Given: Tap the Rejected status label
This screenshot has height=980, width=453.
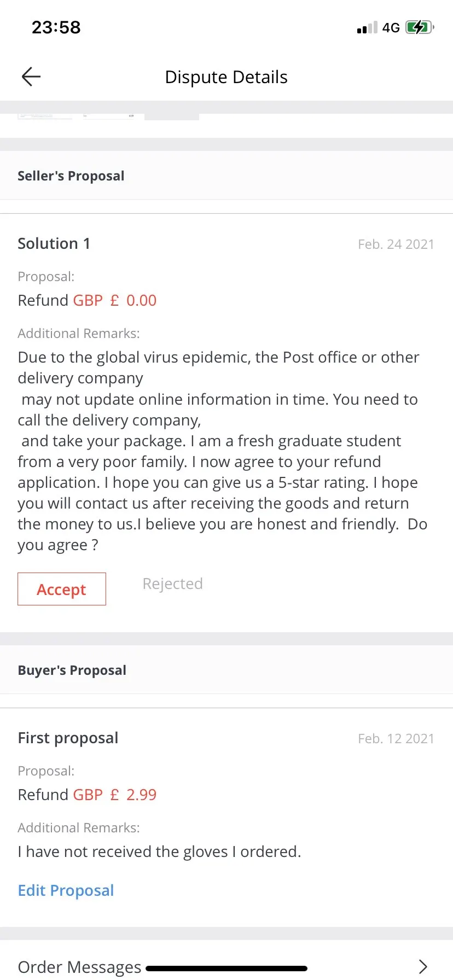Looking at the screenshot, I should click(172, 584).
